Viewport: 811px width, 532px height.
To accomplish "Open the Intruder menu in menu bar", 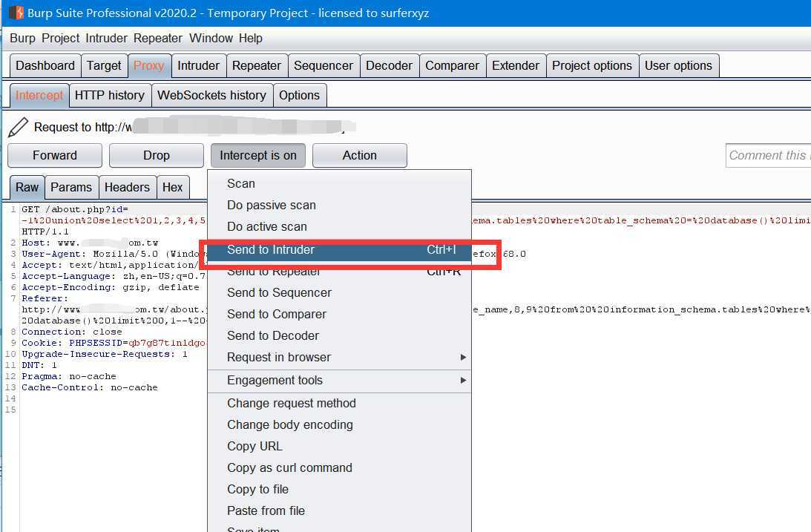I will (x=106, y=39).
